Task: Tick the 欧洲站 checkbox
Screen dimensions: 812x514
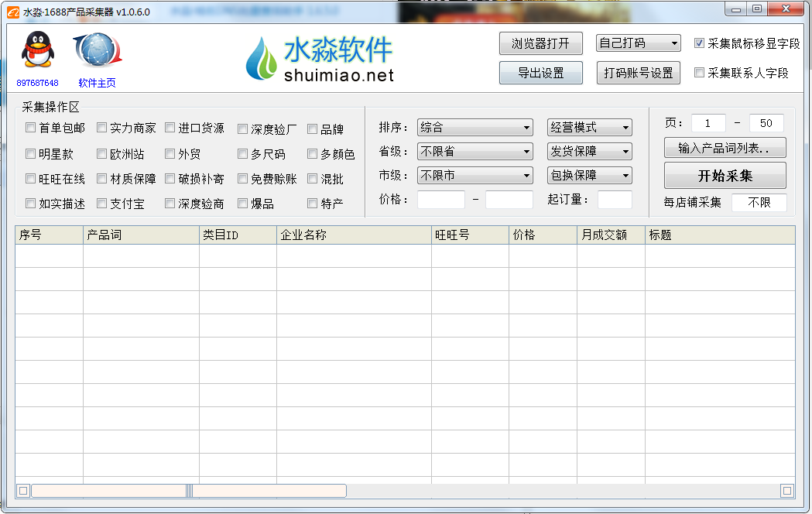Action: pos(101,154)
